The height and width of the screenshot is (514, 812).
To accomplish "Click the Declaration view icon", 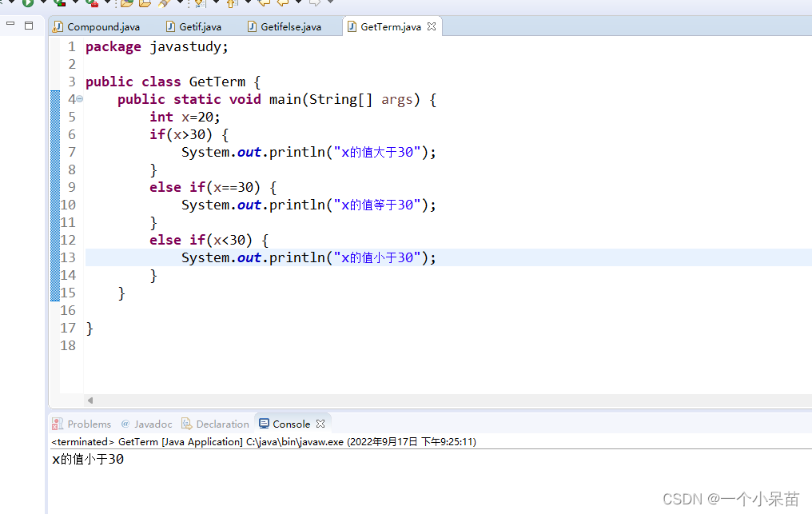I will pyautogui.click(x=186, y=424).
